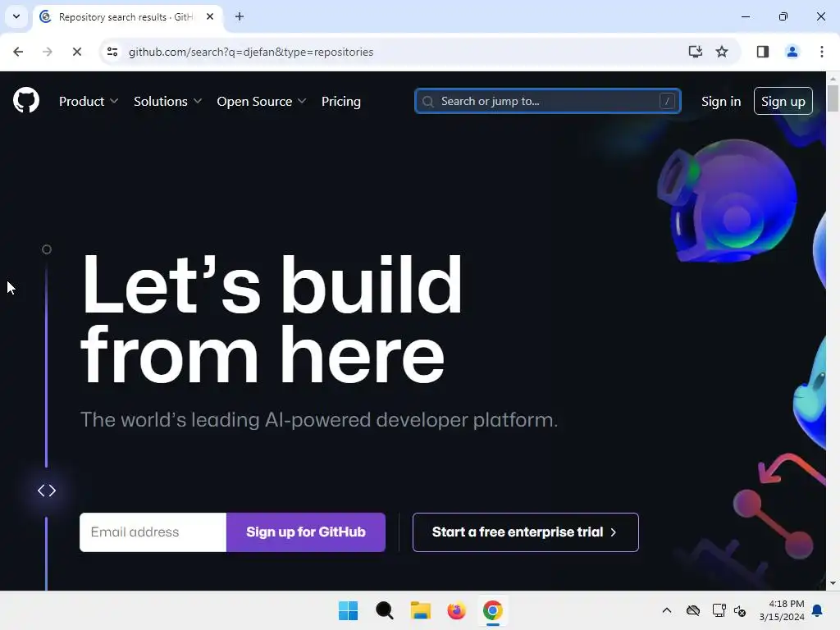Open clock showing 4:18 PM
The width and height of the screenshot is (840, 630).
782,610
